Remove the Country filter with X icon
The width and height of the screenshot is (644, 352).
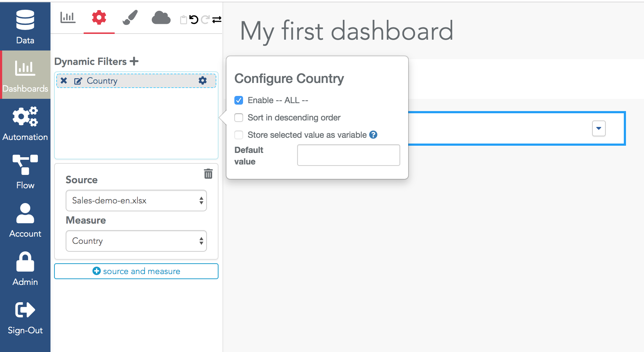coord(64,80)
